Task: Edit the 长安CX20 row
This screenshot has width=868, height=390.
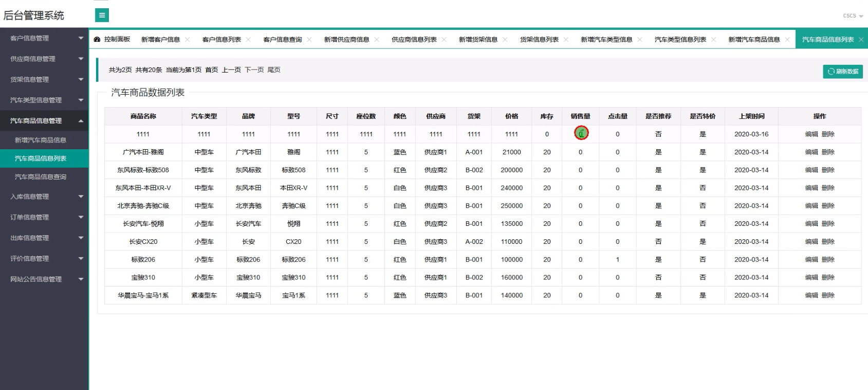Action: pyautogui.click(x=811, y=242)
